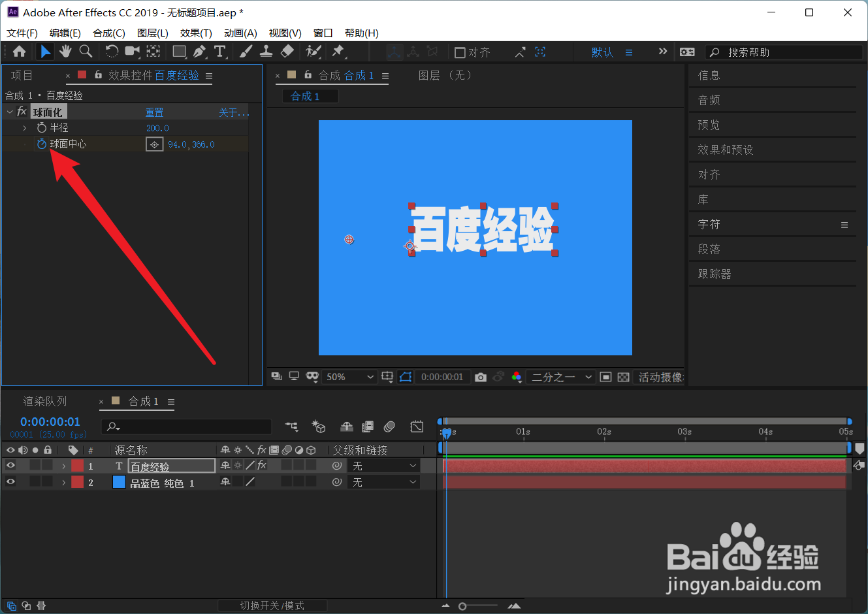Screen dimensions: 868x614
Task: Open the 50% magnification dropdown
Action: [349, 377]
